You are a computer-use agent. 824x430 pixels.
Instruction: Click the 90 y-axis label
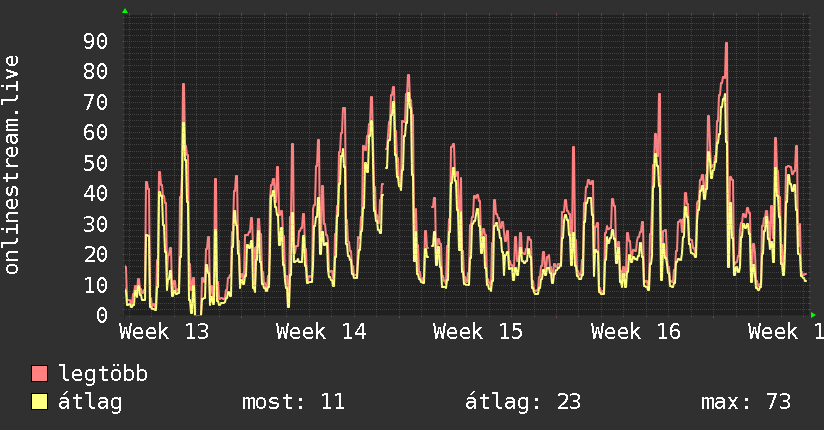(96, 42)
